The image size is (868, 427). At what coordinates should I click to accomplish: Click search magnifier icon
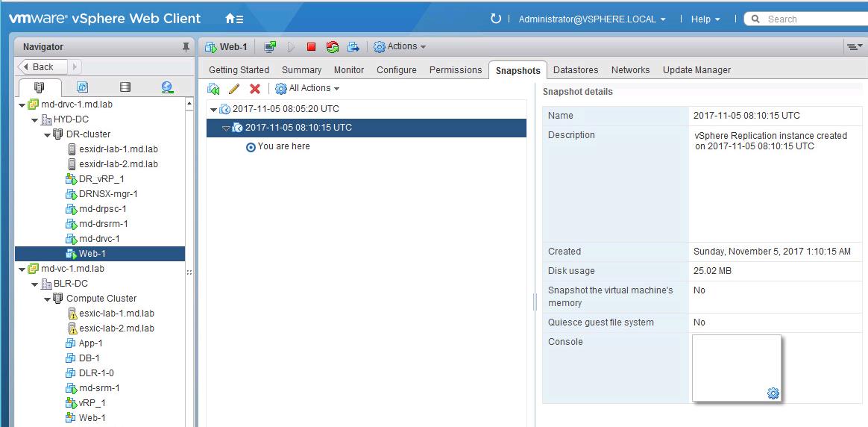pos(755,19)
